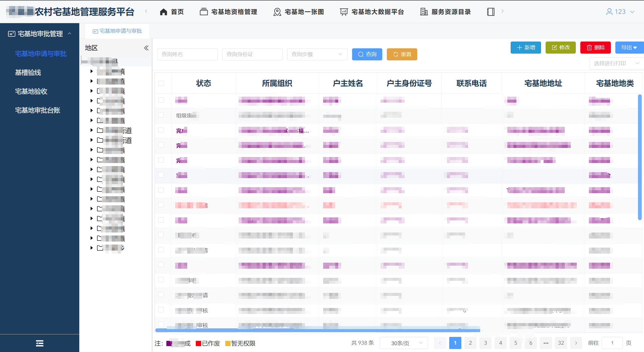Click the 服务资源目录 building icon
Screen dimensions: 644x352
click(424, 12)
